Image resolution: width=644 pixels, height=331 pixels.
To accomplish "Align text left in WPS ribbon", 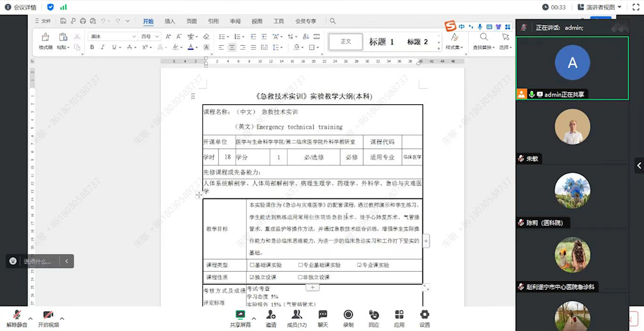I will pyautogui.click(x=222, y=47).
